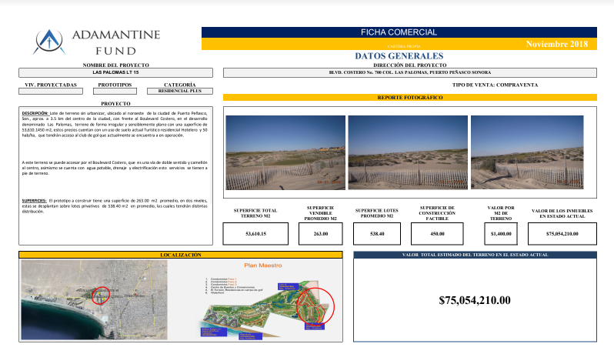The width and height of the screenshot is (614, 364).
Task: Click the 'BLVD. COSTERO No. 700' address field
Action: click(410, 72)
